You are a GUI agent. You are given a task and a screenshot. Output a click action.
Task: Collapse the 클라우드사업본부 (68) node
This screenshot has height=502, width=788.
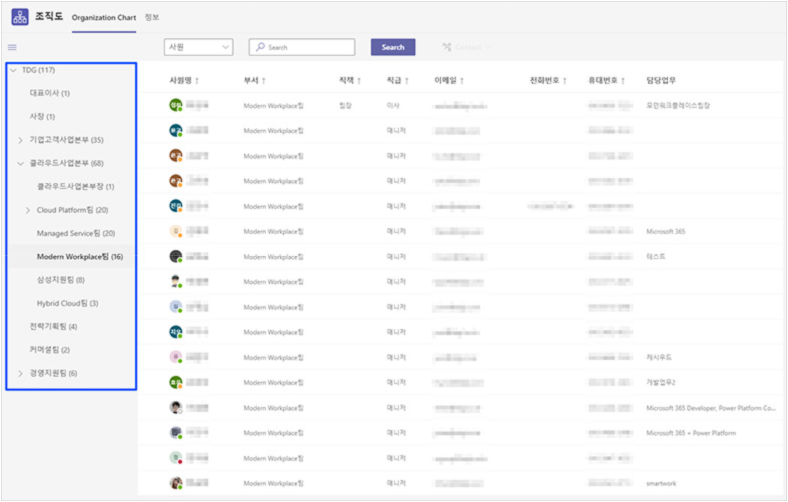pos(21,163)
